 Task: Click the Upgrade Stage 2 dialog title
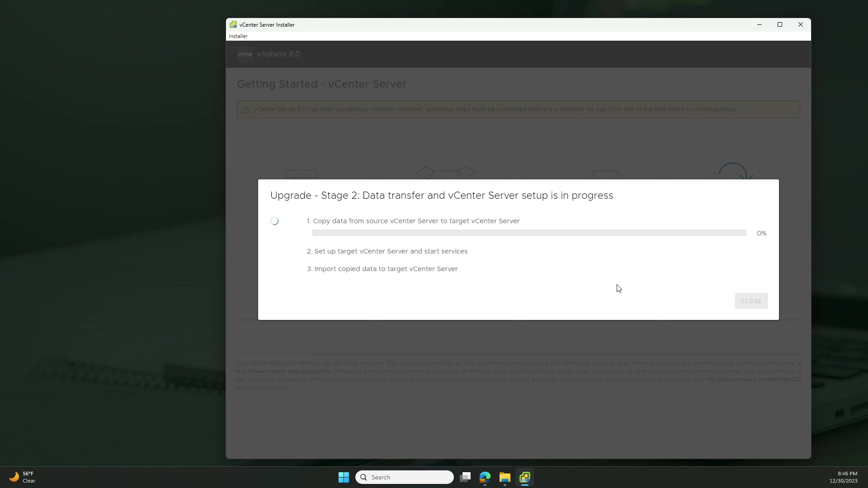coord(442,195)
